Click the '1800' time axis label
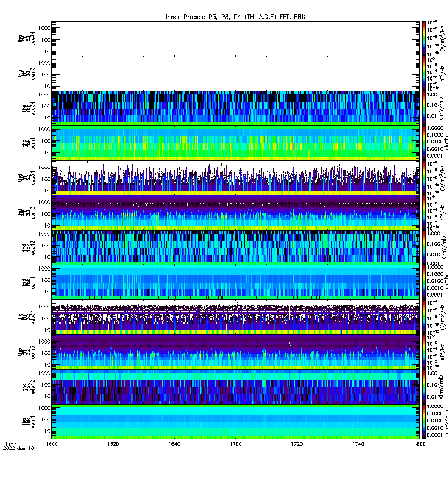Image resolution: width=448 pixels, height=478 pixels. pos(419,444)
